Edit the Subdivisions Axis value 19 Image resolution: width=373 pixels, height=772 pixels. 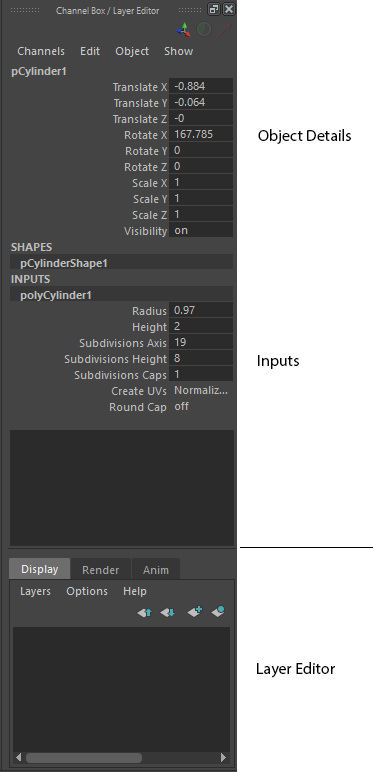[201, 342]
